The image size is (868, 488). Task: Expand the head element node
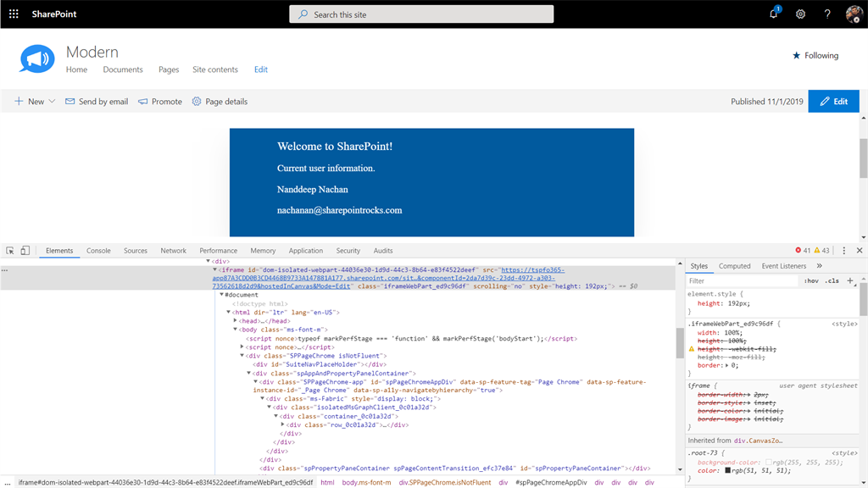pyautogui.click(x=236, y=321)
